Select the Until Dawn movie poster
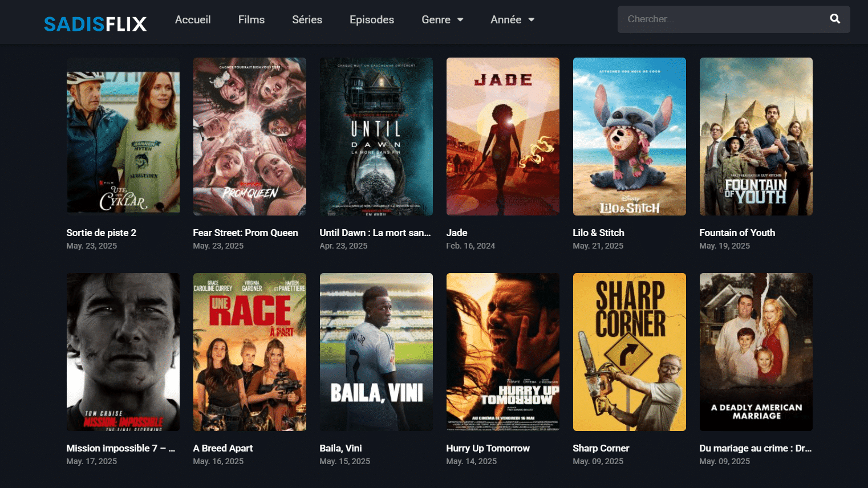Viewport: 868px width, 488px height. [x=376, y=136]
